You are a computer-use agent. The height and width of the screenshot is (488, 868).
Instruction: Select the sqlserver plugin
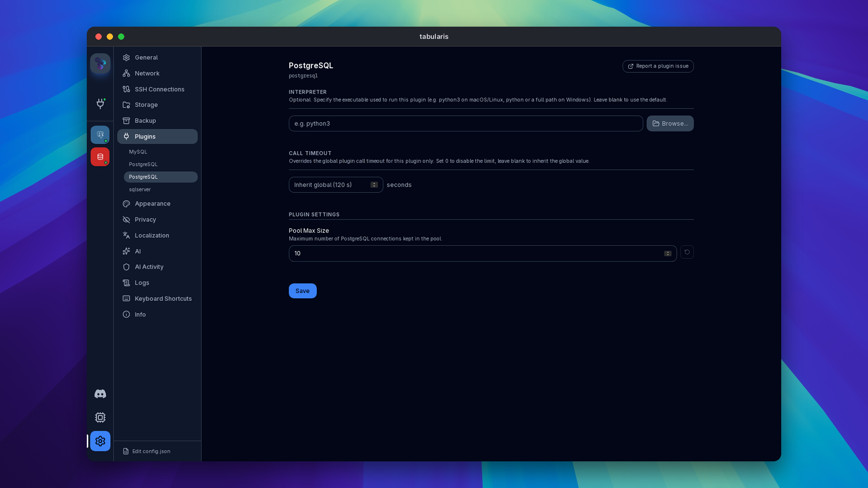pyautogui.click(x=160, y=189)
